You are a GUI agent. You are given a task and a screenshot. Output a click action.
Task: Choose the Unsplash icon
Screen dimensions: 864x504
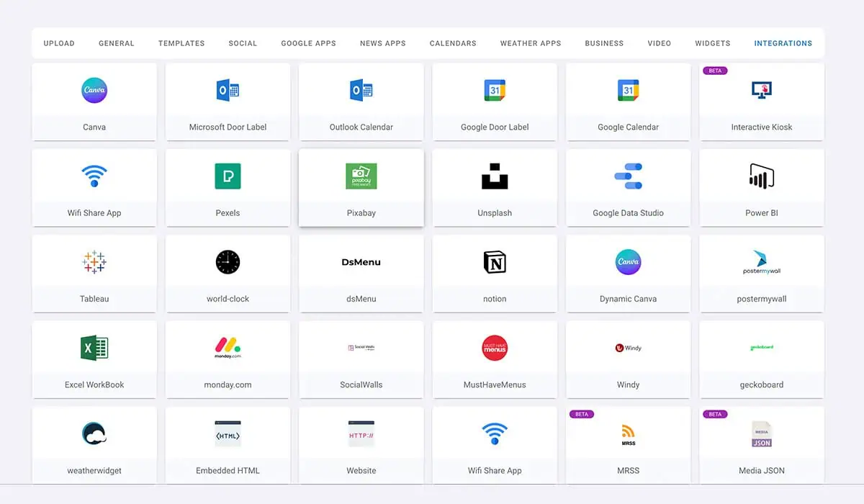click(495, 176)
